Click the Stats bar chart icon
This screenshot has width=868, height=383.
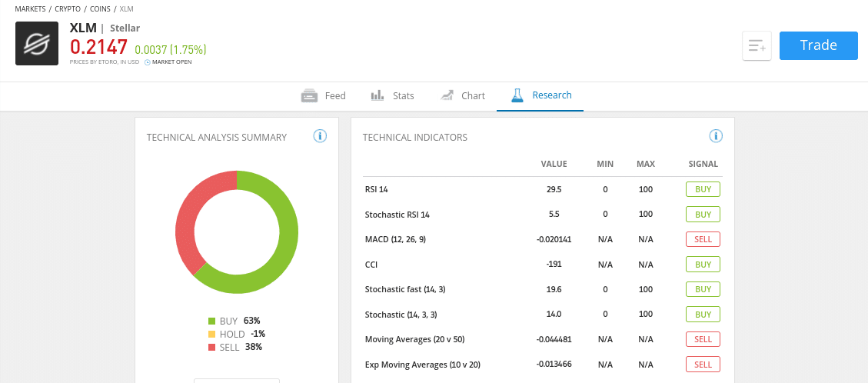pyautogui.click(x=377, y=95)
